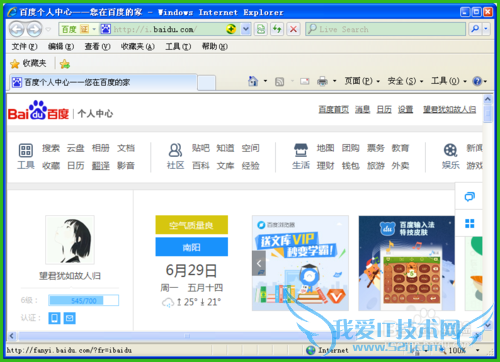Image resolution: width=500 pixels, height=362 pixels.
Task: Click the horizontal scrollbar left arrow
Action: [12, 336]
